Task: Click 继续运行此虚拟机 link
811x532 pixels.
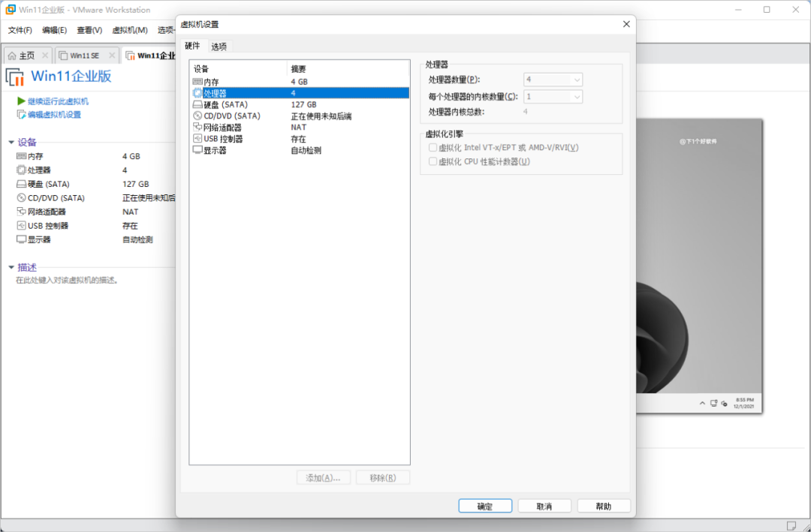Action: (58, 101)
